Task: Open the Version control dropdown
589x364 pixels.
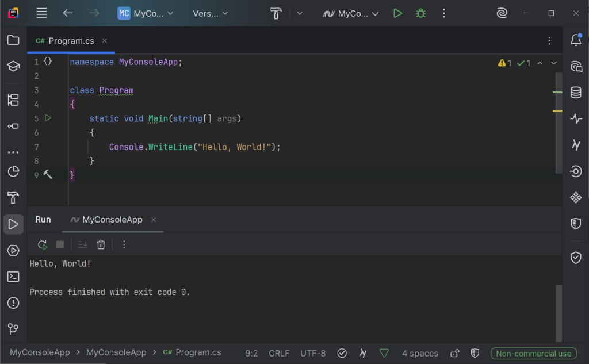Action: (x=211, y=13)
